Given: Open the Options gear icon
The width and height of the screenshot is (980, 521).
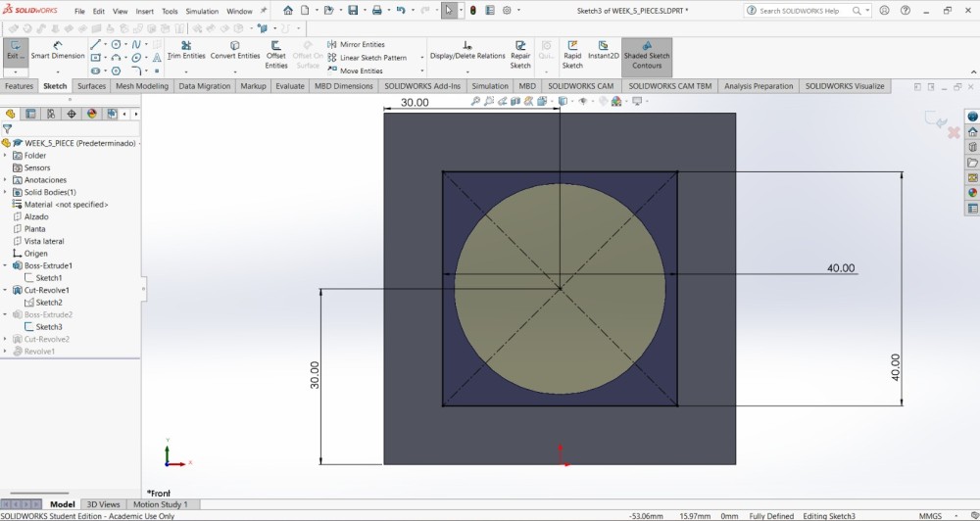Looking at the screenshot, I should click(x=507, y=11).
